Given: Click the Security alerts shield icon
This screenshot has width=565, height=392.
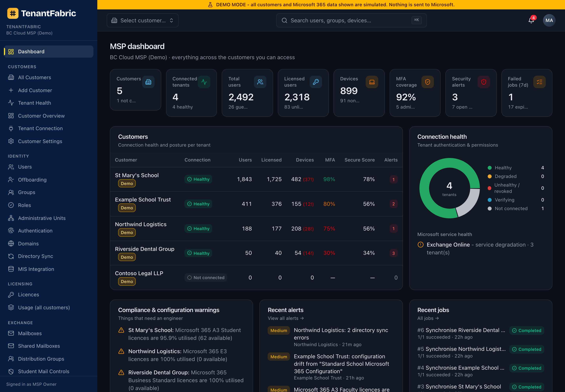Looking at the screenshot, I should 484,82.
